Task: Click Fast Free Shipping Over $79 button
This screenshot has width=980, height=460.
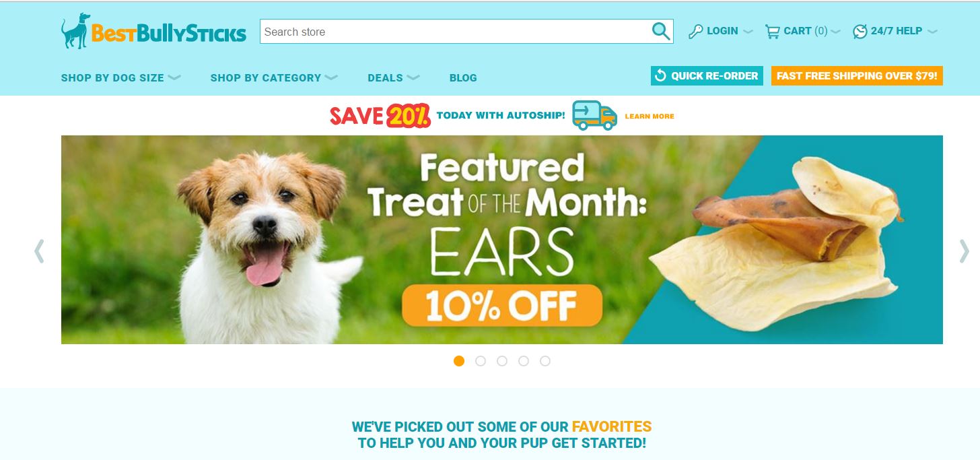Action: point(857,75)
